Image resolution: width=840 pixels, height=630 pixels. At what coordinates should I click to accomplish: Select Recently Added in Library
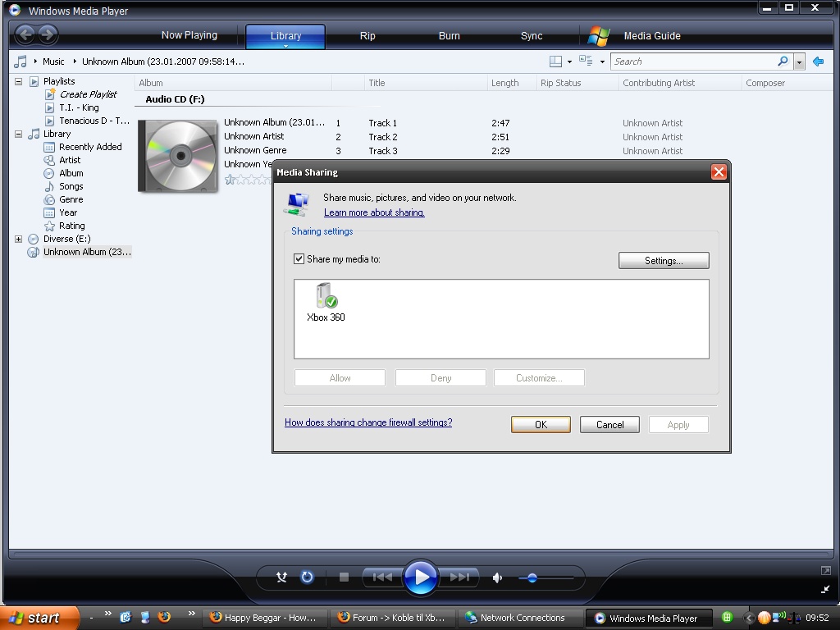coord(90,147)
